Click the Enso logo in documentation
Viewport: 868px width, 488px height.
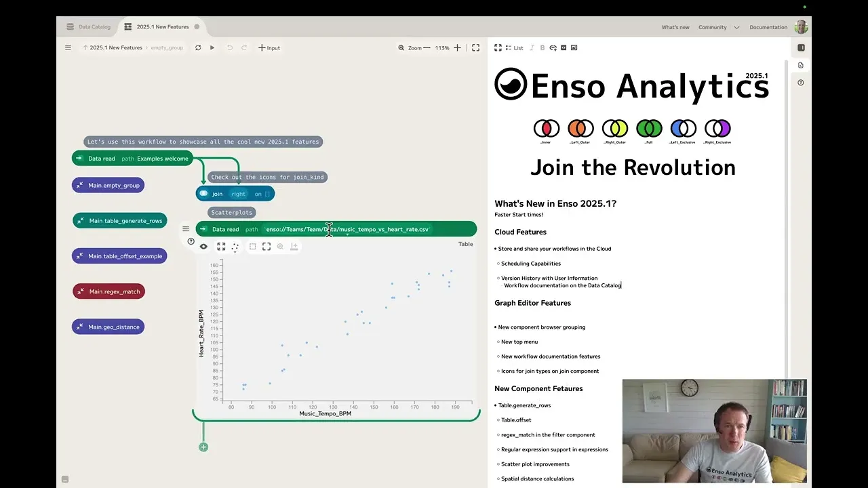pyautogui.click(x=511, y=85)
